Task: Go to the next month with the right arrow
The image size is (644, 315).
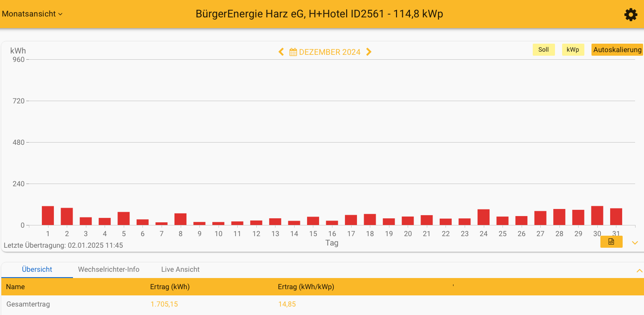Action: (369, 52)
